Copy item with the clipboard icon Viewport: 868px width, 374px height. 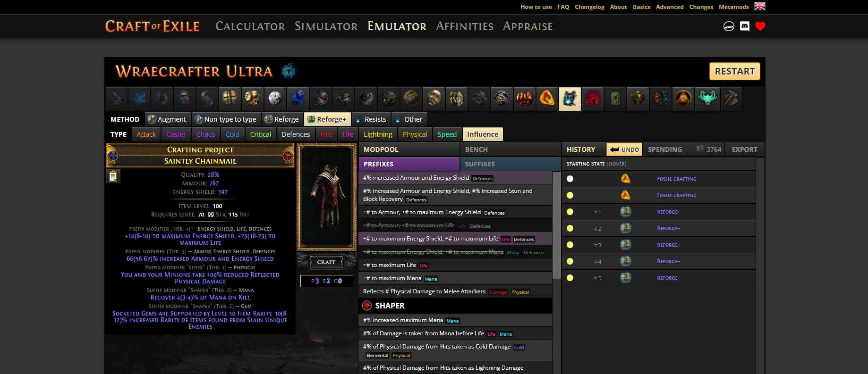click(x=113, y=176)
